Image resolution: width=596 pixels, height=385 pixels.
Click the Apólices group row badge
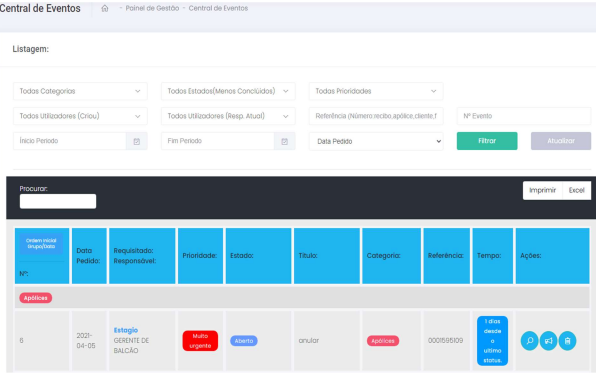(x=36, y=298)
